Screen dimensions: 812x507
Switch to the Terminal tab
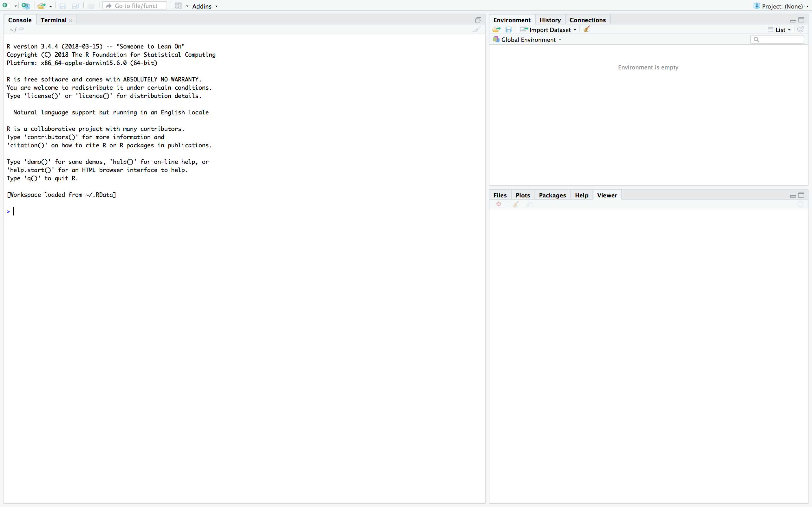(53, 20)
